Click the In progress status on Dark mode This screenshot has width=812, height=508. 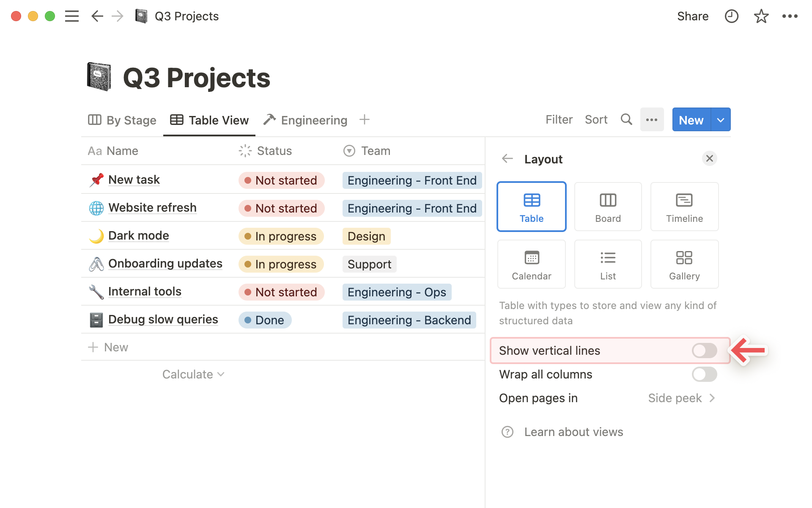[x=281, y=236]
